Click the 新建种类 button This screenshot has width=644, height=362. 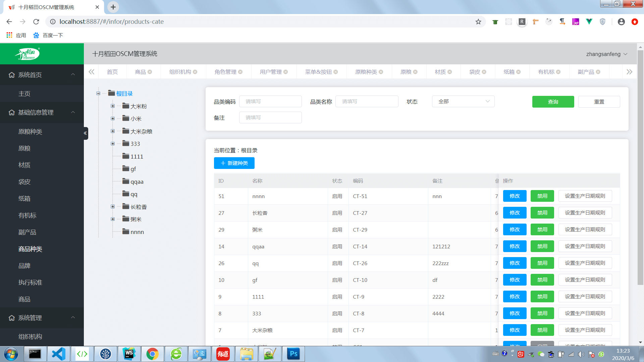point(234,163)
